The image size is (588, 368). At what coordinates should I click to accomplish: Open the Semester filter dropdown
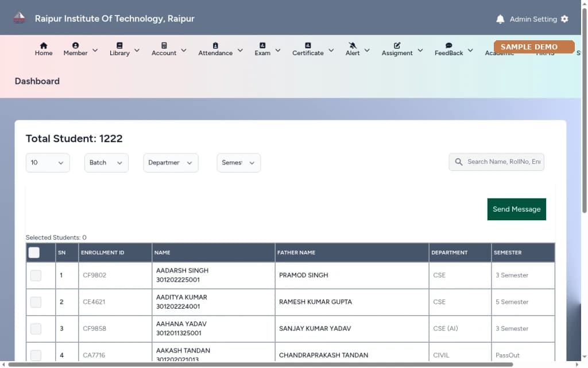tap(238, 163)
